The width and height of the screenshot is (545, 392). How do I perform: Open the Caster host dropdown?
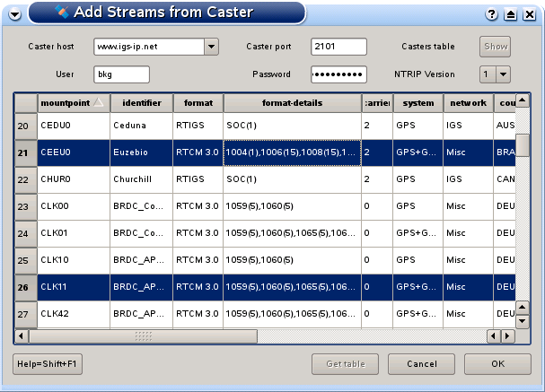[212, 47]
